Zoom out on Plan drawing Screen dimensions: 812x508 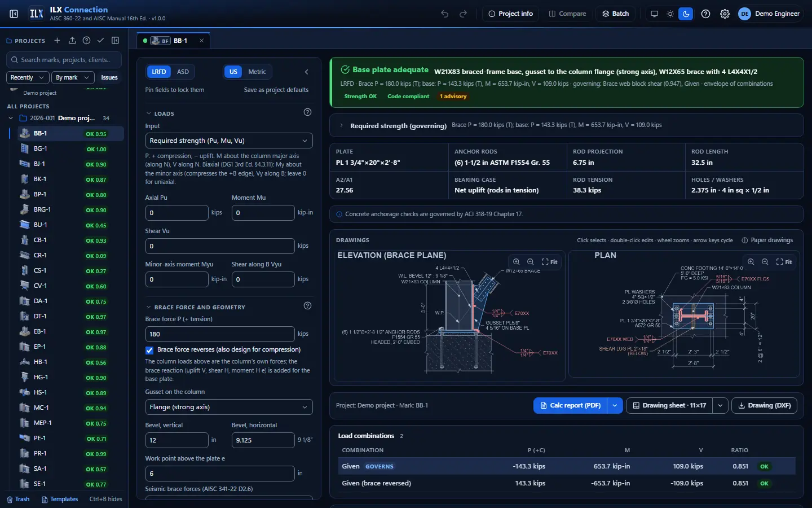tap(765, 262)
